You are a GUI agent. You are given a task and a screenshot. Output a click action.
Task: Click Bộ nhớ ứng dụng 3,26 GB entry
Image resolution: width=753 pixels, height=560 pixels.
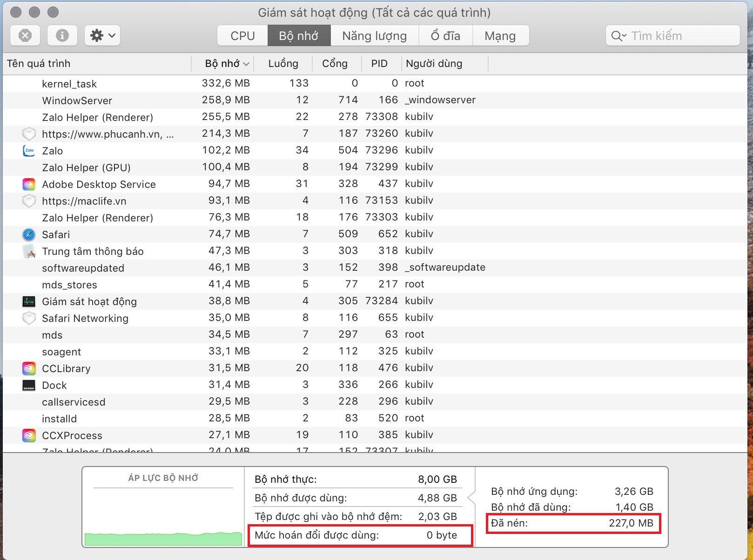(x=572, y=492)
